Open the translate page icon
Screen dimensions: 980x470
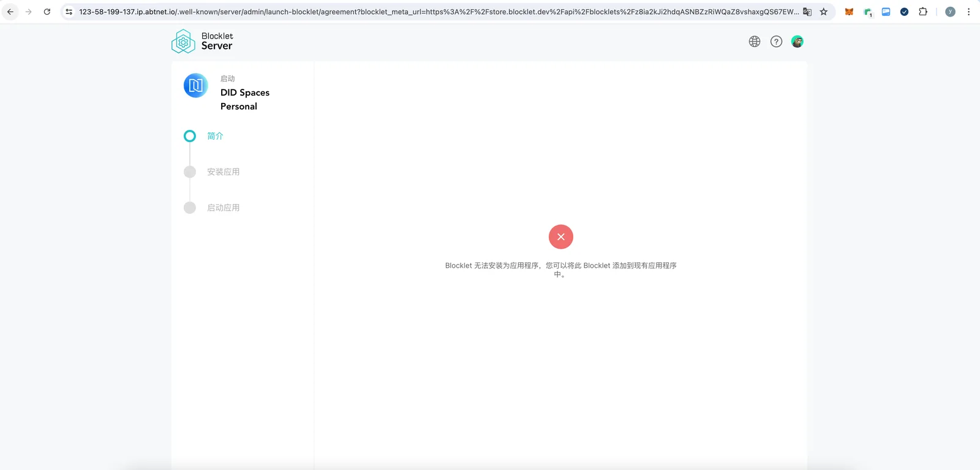807,12
